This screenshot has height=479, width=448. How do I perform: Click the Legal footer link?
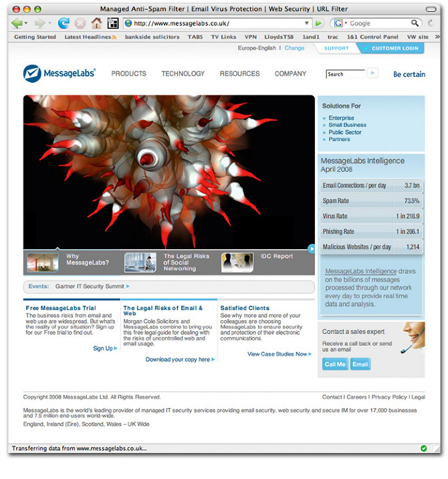(418, 397)
